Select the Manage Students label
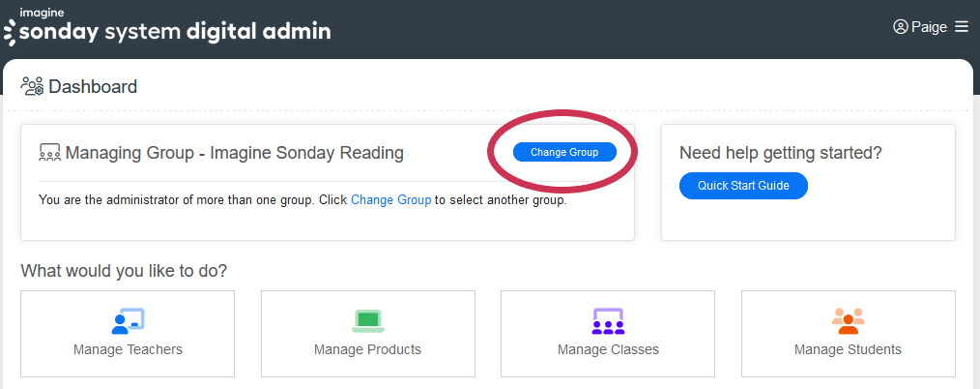This screenshot has width=980, height=389. click(x=848, y=349)
